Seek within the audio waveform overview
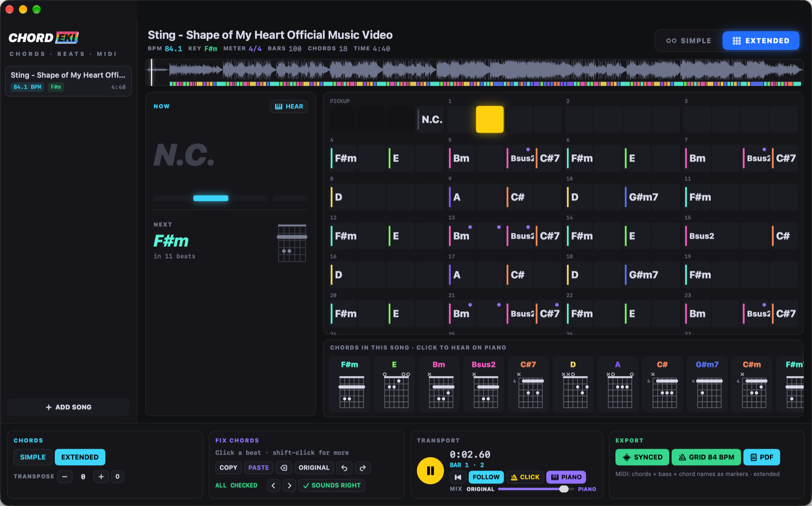 [x=474, y=72]
